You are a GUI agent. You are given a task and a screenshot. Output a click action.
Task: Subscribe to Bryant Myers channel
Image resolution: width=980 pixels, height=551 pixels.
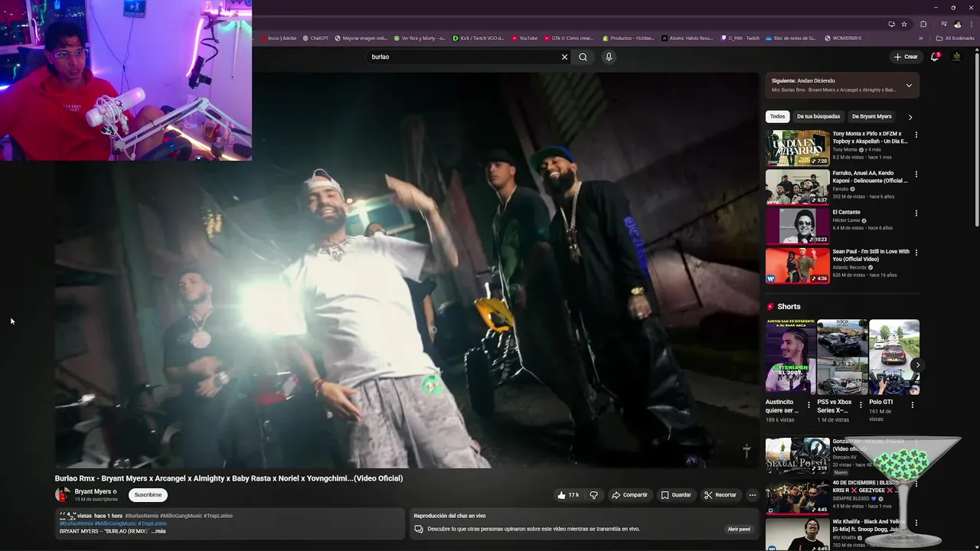[148, 495]
